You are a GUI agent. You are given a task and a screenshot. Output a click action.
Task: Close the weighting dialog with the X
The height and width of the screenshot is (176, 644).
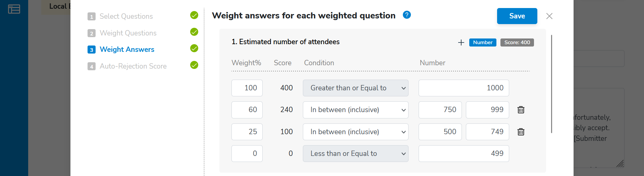[x=549, y=16]
